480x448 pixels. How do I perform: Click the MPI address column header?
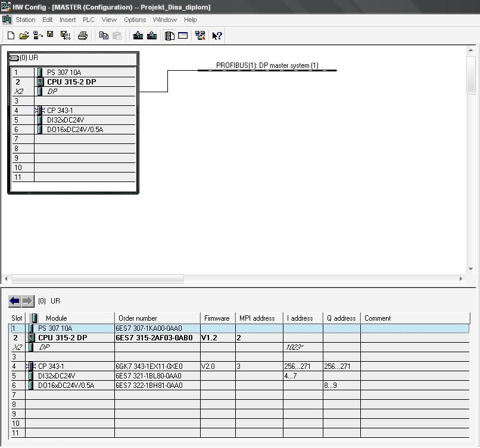[x=259, y=318]
